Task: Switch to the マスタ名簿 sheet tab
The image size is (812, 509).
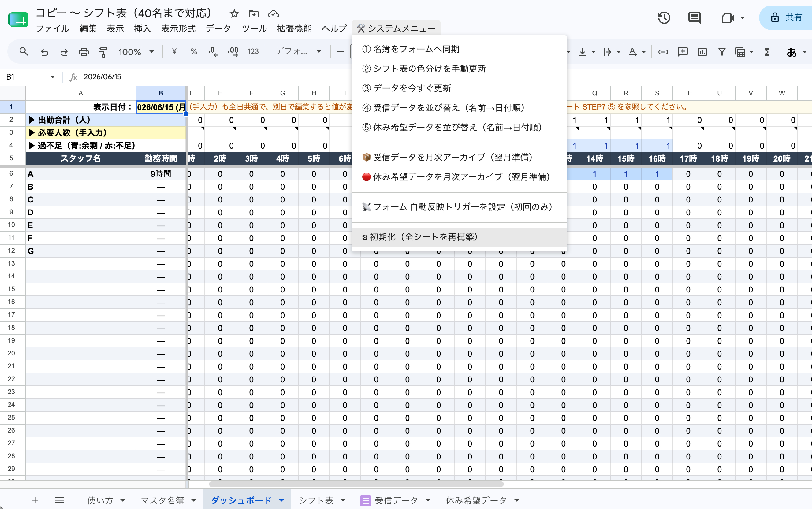Action: pyautogui.click(x=162, y=500)
